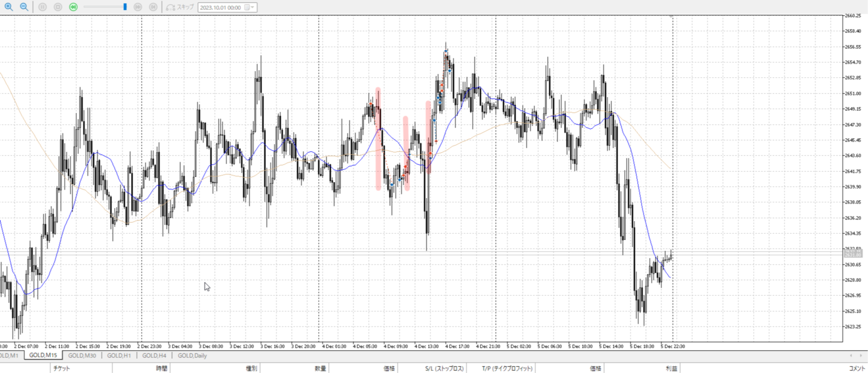Image resolution: width=868 pixels, height=373 pixels.
Task: Click the zoom out magnifier icon
Action: click(x=24, y=7)
